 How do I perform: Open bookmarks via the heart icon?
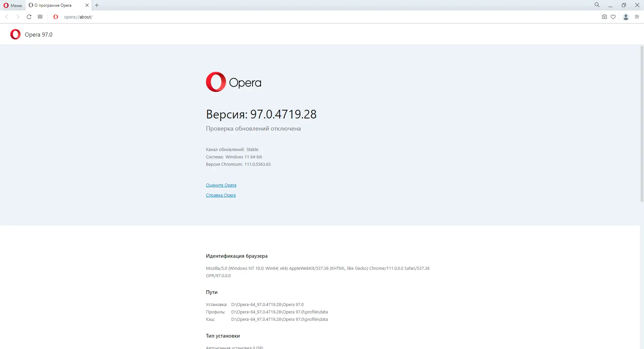(614, 17)
